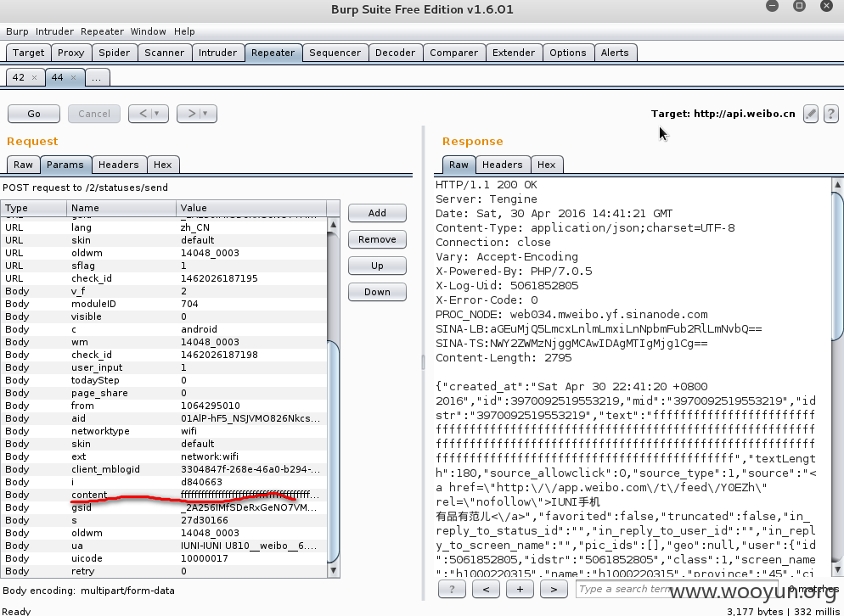The image size is (844, 616).
Task: Switch to the Spider tab
Action: click(114, 53)
